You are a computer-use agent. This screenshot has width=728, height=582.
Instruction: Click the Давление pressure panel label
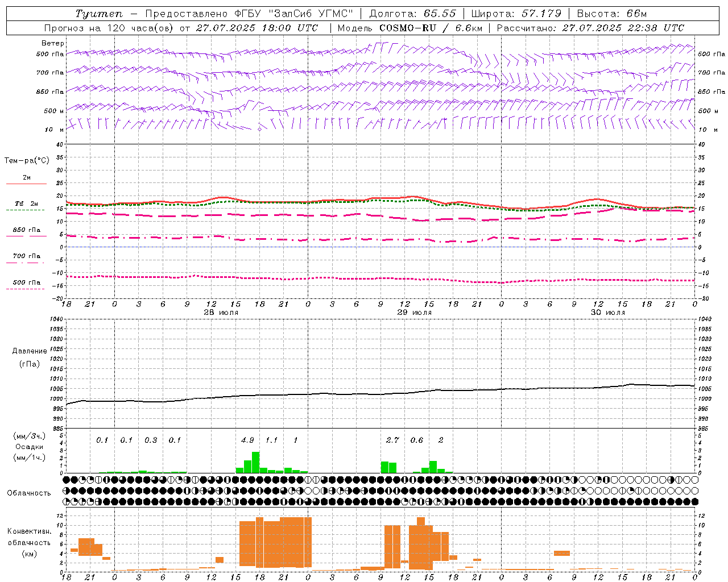30,351
